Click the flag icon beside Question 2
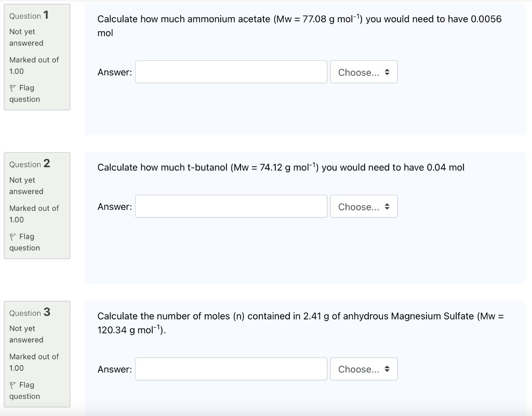This screenshot has width=532, height=416. pyautogui.click(x=13, y=236)
